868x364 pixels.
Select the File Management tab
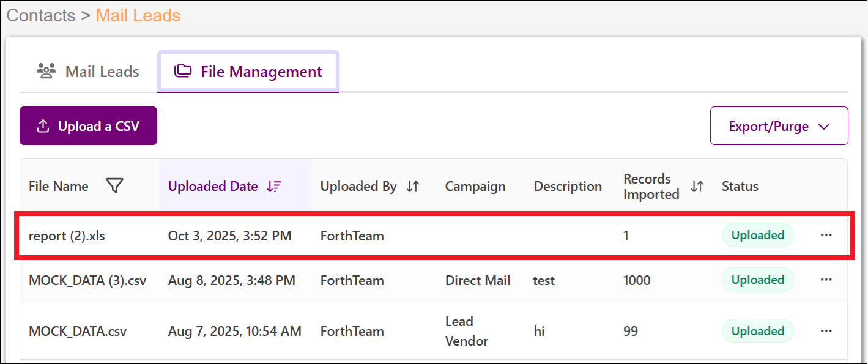pyautogui.click(x=248, y=72)
